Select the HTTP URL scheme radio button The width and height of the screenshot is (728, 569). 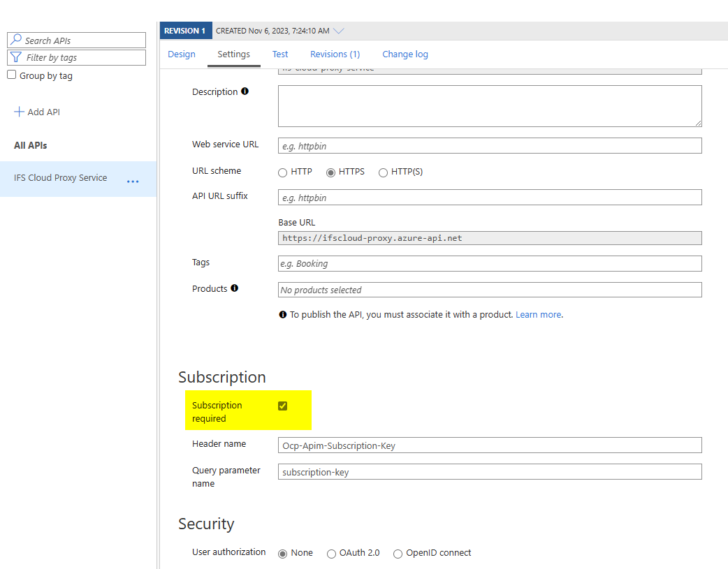pyautogui.click(x=283, y=172)
